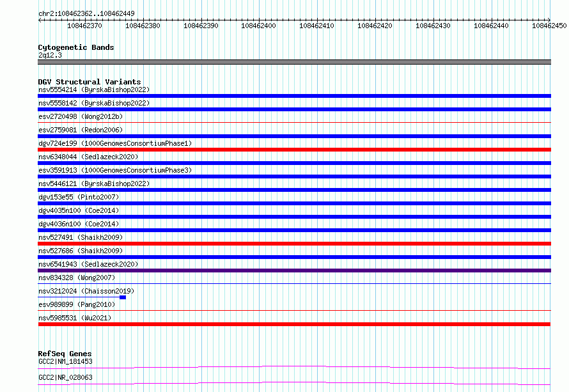Screen dimensions: 569x392
Task: Click the chr2:108462362..108462449 region label
Action: pos(86,13)
